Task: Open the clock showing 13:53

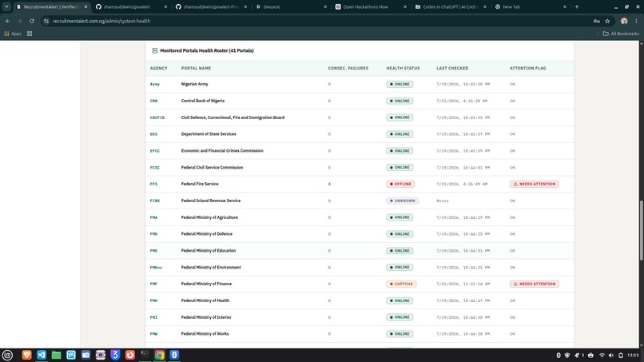Action: click(633, 356)
